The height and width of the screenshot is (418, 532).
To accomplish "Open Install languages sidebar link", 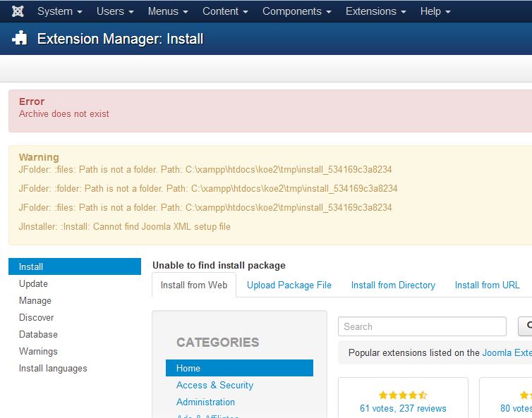I will 53,368.
